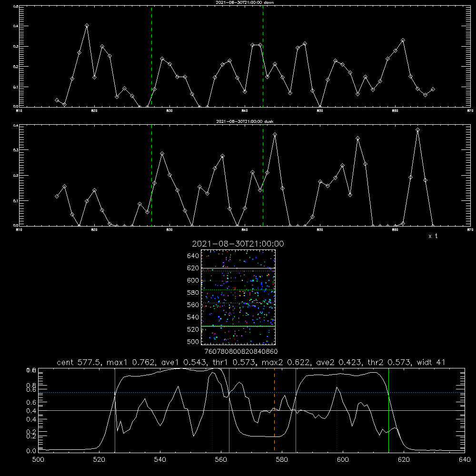Click the dotted horizontal threshold line in the bottom plot
This screenshot has width=476, height=476.
coord(251,393)
